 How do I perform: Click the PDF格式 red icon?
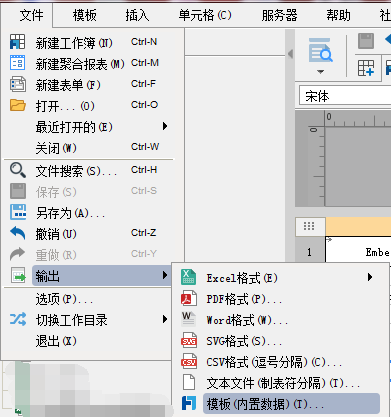point(189,298)
